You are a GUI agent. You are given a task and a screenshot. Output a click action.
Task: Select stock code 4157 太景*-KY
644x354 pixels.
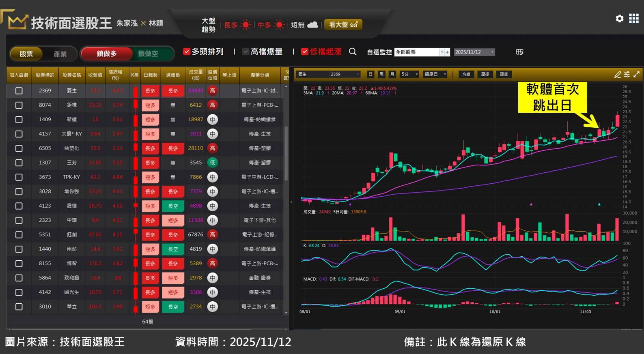[x=45, y=134]
